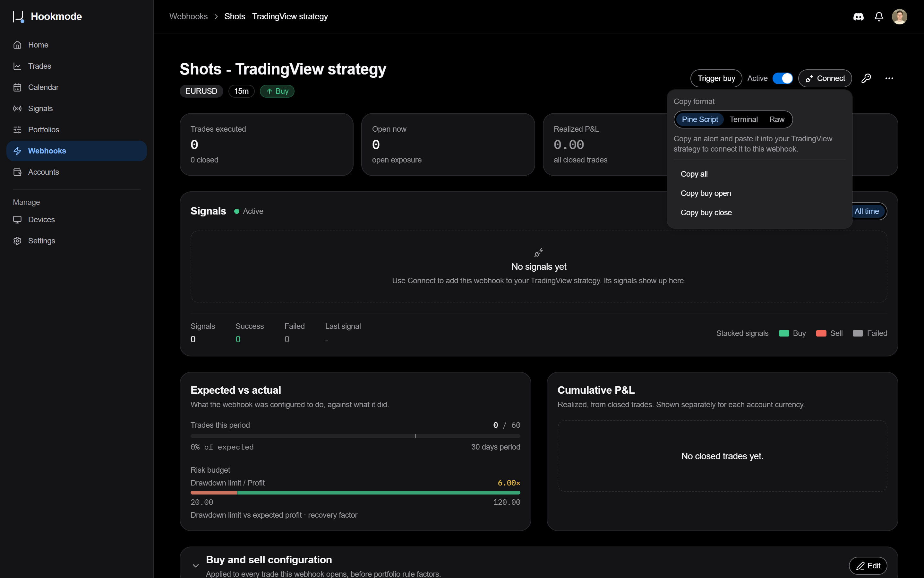Click the Trades executed card
Viewport: 924px width, 578px height.
tap(266, 144)
